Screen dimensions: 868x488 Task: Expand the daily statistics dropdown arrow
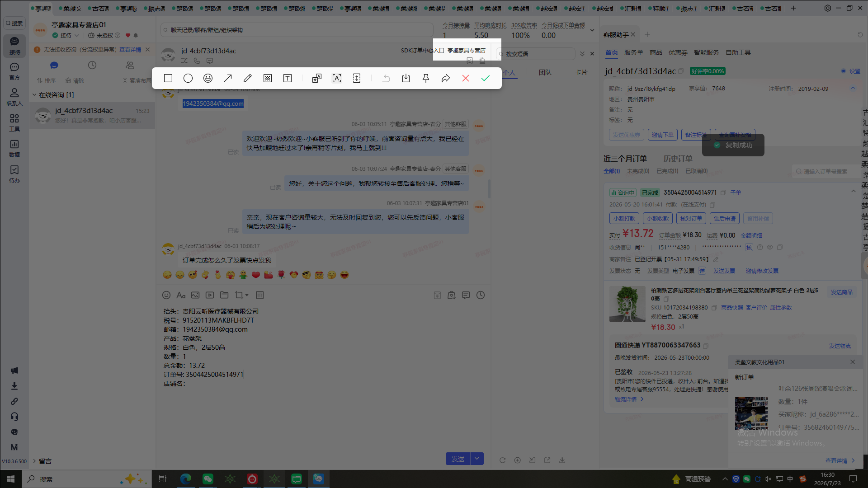pos(592,30)
